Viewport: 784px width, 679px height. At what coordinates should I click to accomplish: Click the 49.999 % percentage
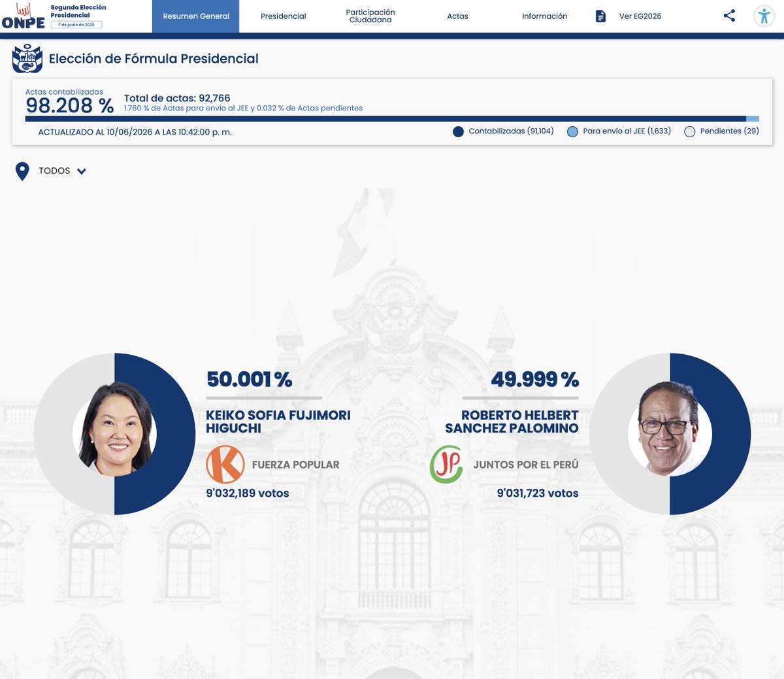(535, 379)
